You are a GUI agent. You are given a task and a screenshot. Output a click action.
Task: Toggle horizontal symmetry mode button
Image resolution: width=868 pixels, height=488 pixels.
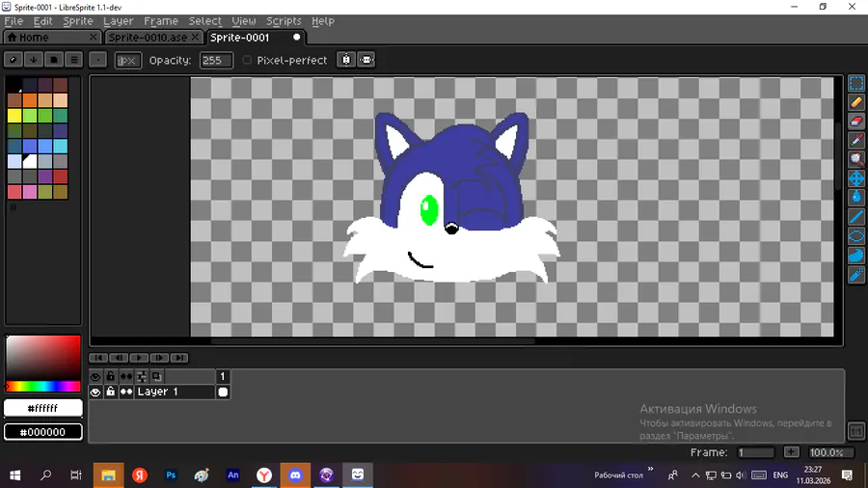366,60
